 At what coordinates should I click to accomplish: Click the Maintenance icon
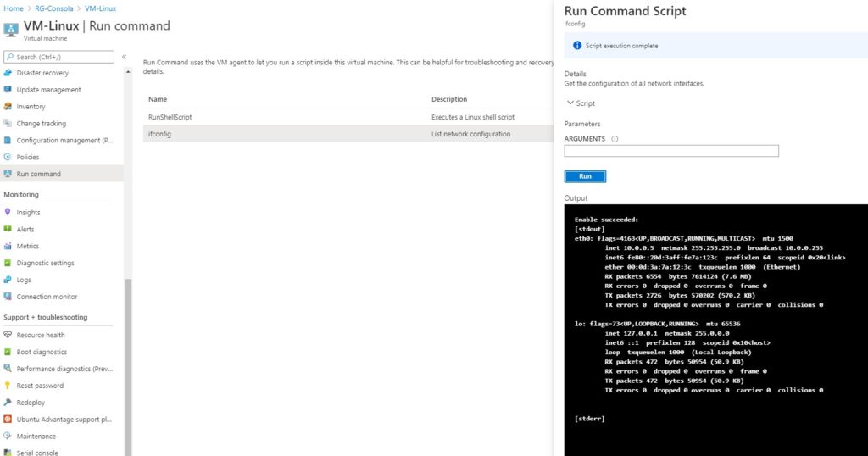click(8, 436)
